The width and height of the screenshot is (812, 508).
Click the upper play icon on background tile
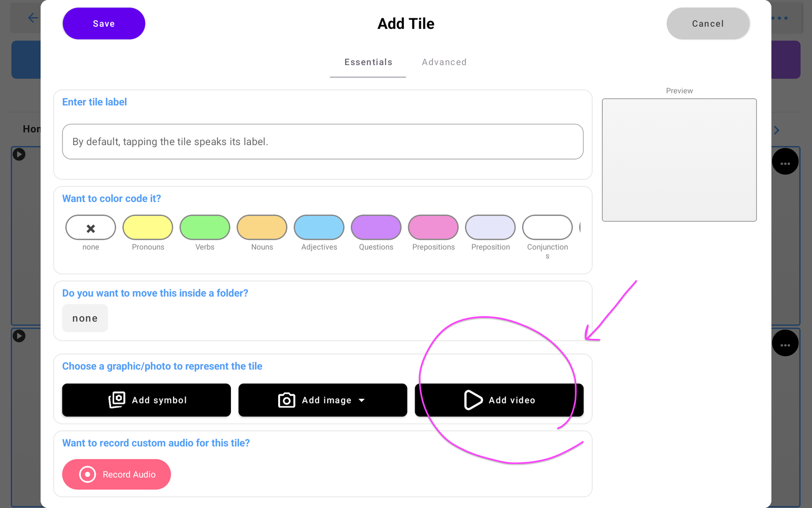click(x=19, y=154)
